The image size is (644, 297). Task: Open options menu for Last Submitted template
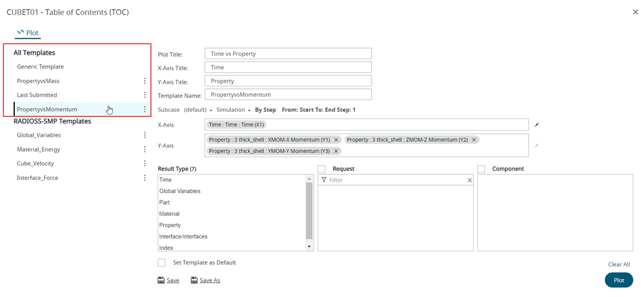point(145,95)
